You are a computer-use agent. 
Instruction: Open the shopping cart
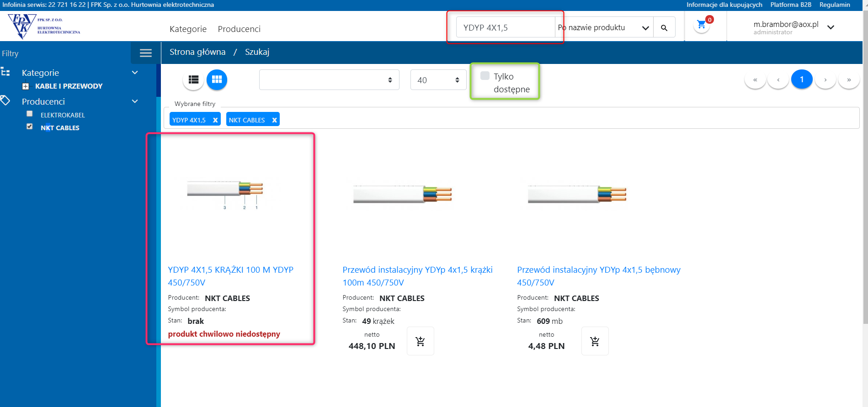click(x=702, y=25)
